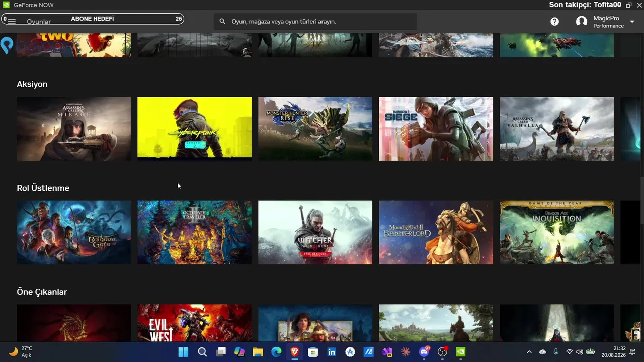Image resolution: width=644 pixels, height=362 pixels.
Task: Expand the MagicPro account dropdown arrow
Action: pos(632,22)
